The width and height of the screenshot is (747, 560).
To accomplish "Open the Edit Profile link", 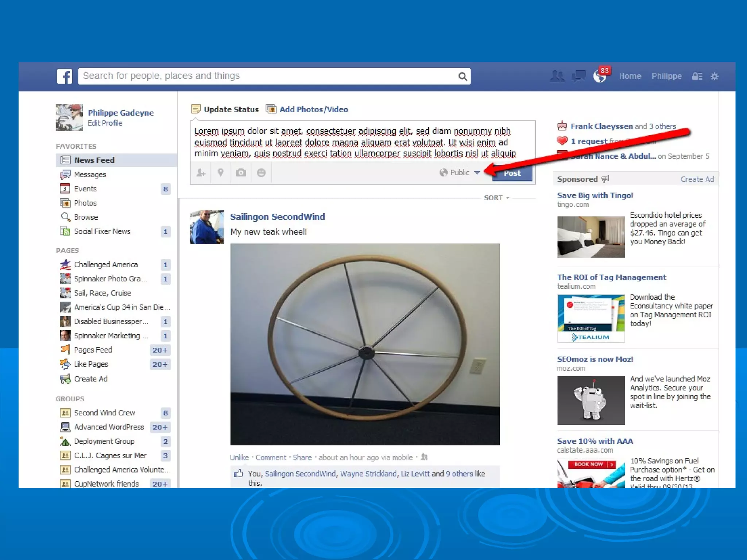I will pos(105,123).
